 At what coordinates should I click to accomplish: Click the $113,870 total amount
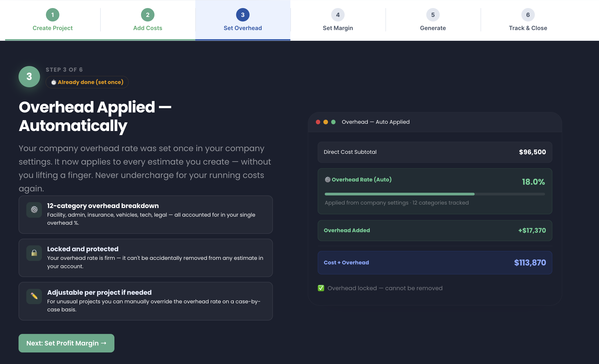[530, 263]
